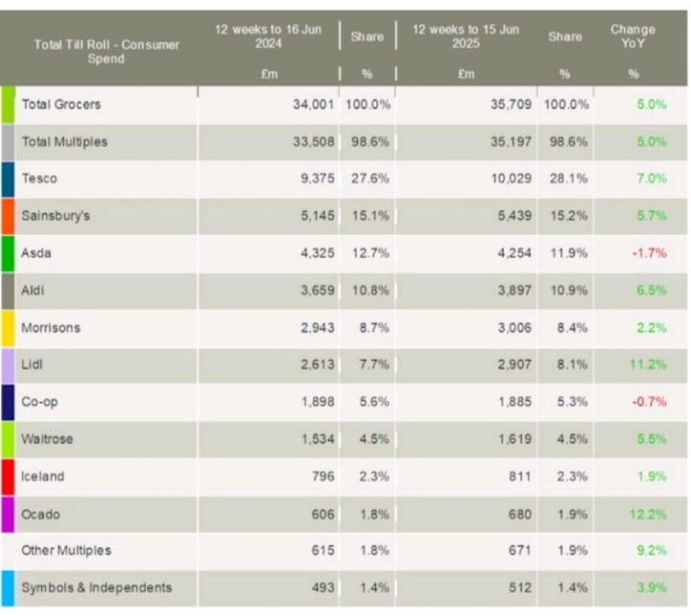Click the orange color swatch beside Sainsbury's
691x616 pixels.
tap(8, 217)
